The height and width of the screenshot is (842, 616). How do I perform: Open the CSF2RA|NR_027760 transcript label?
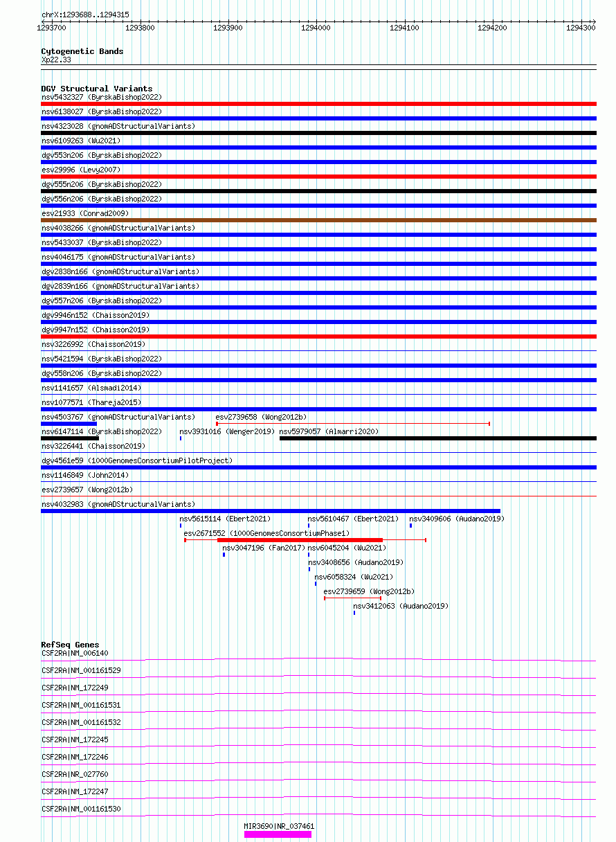tap(75, 774)
